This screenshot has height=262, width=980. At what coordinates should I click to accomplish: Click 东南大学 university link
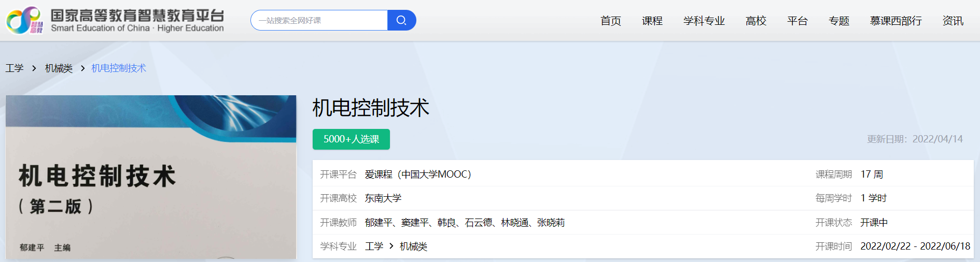click(383, 198)
